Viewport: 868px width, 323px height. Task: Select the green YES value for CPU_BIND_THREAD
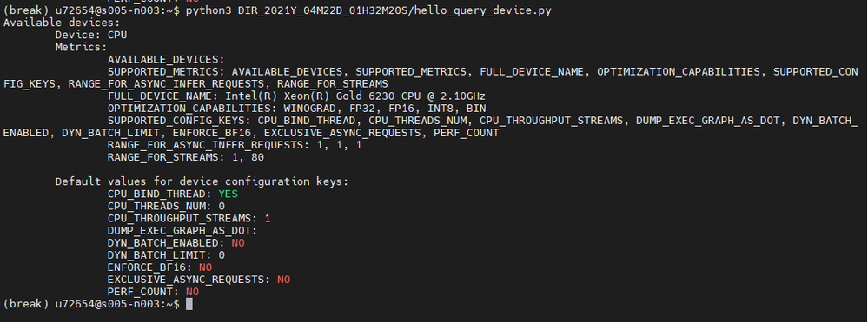[228, 194]
